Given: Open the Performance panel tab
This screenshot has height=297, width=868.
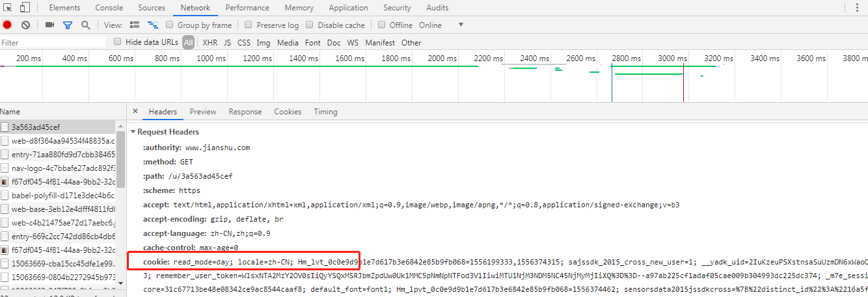Looking at the screenshot, I should [x=247, y=8].
